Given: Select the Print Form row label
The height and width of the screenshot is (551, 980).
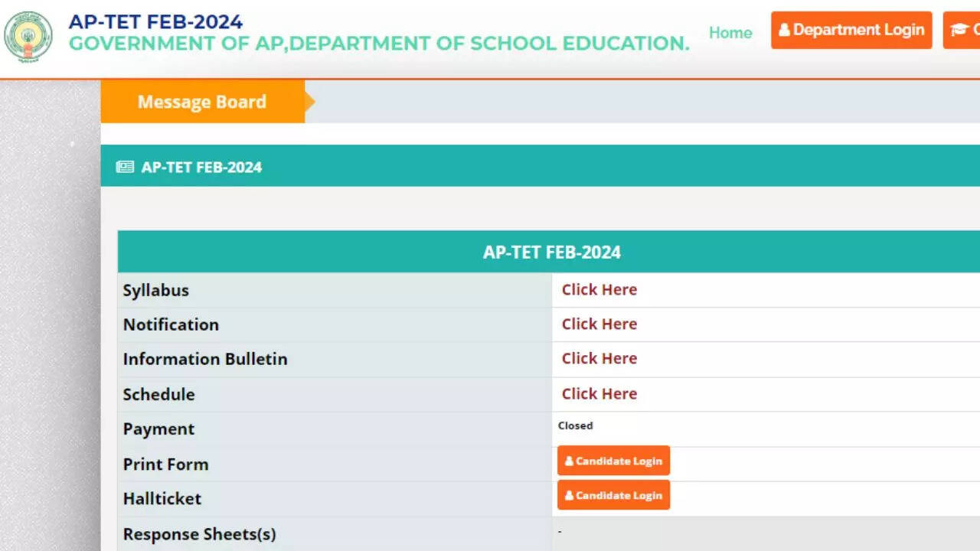Looking at the screenshot, I should (165, 465).
